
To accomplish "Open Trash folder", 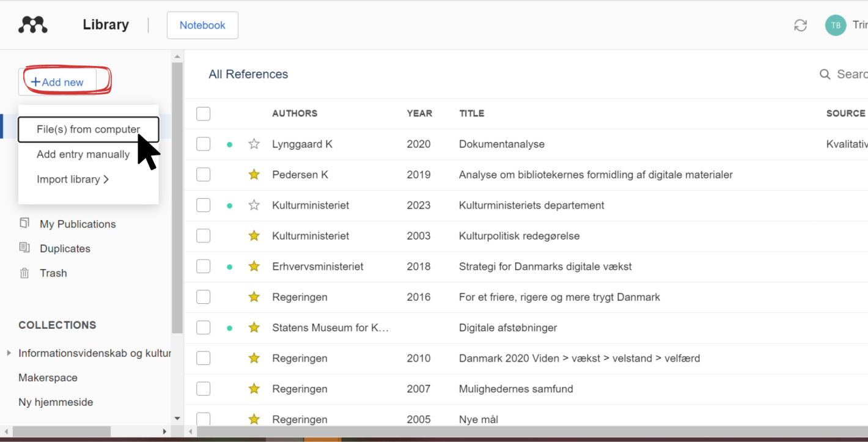I will pos(53,273).
